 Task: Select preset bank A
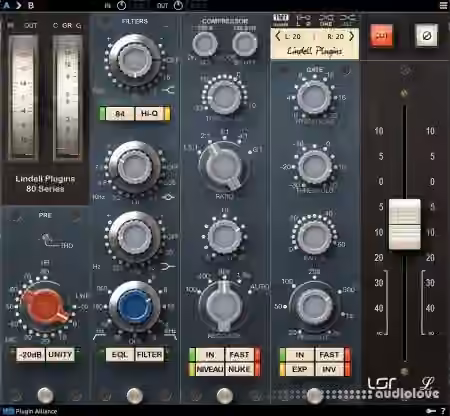click(6, 5)
